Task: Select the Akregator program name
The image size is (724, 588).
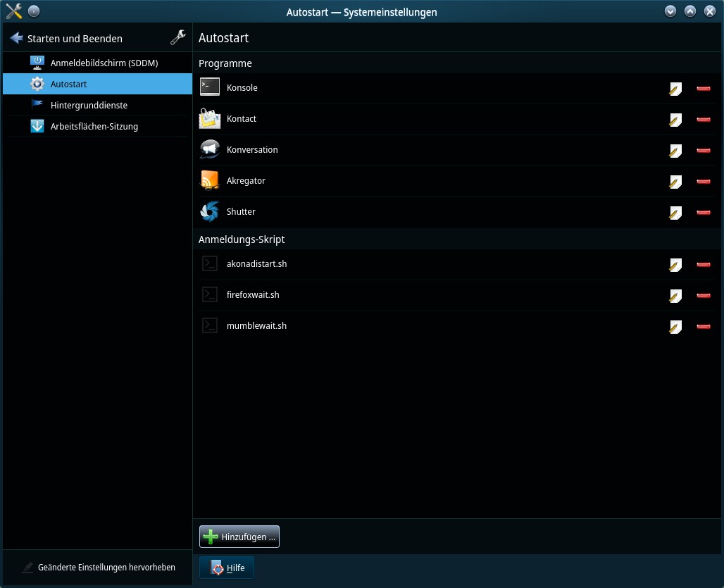Action: click(246, 180)
